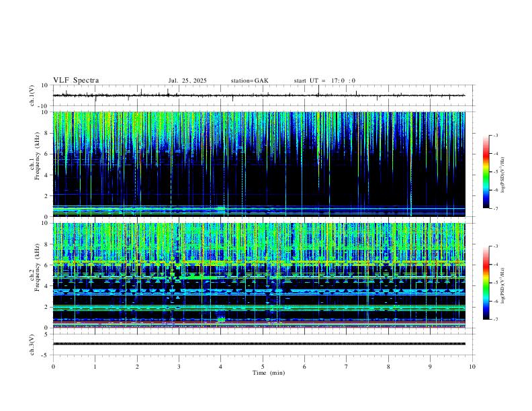Viewport: 532px width, 411px height.
Task: Click the "4" kHz tick on ch.2 frequency axis
Action: click(48, 286)
